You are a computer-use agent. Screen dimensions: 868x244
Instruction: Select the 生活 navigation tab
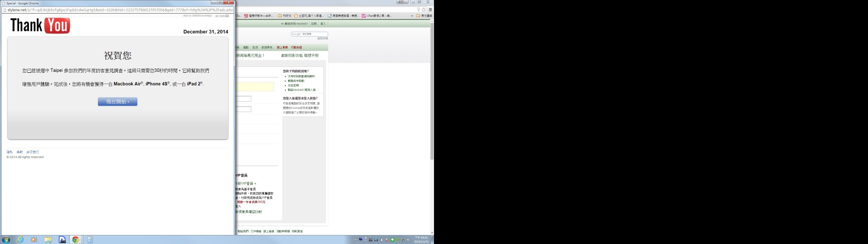(x=255, y=47)
